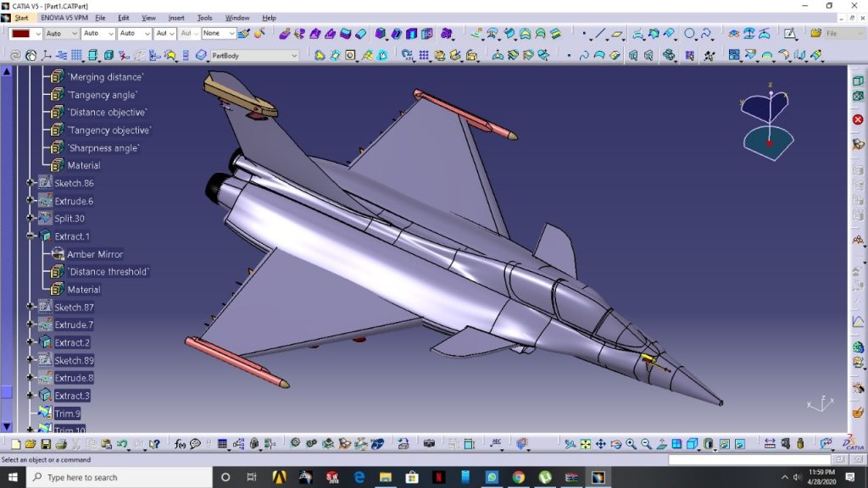
Task: Click the 3D compass in viewport
Action: (769, 123)
